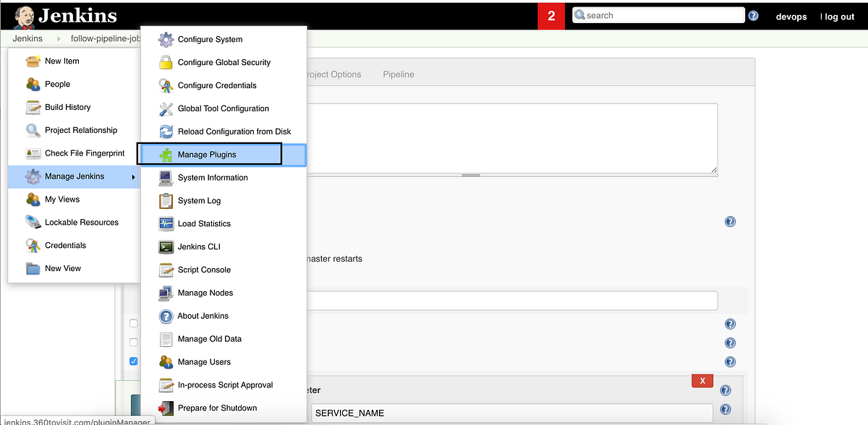Open the Script Console menu entry icon
868x425 pixels.
[x=166, y=270]
